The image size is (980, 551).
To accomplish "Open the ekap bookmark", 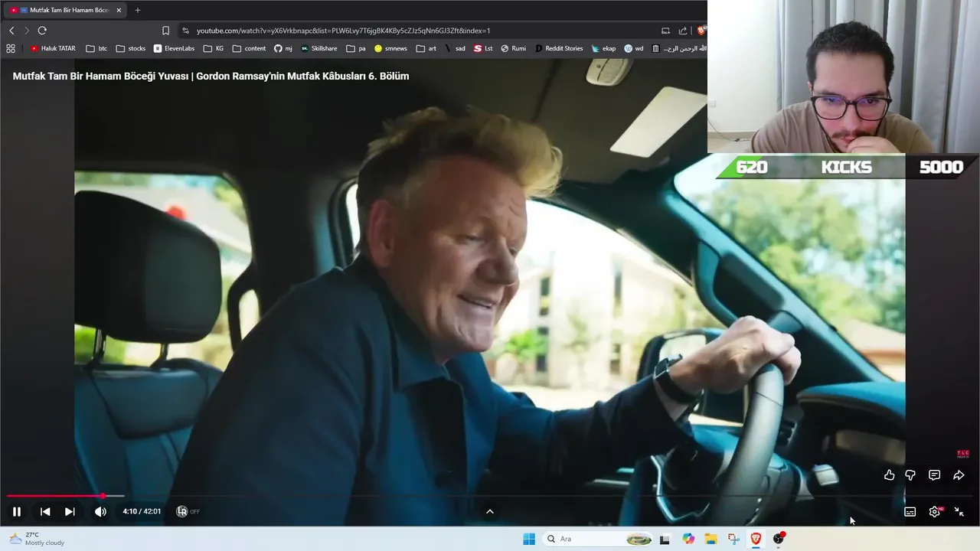I will click(x=603, y=48).
